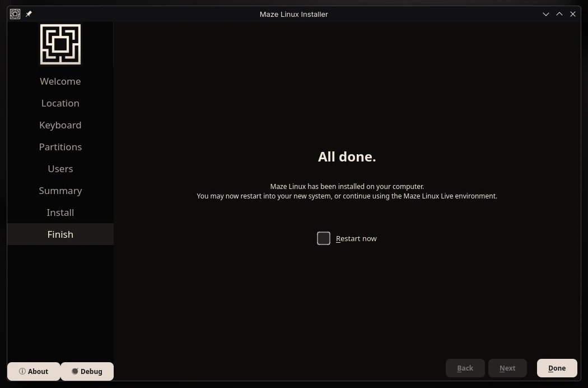
Task: Click the Done button
Action: (557, 368)
